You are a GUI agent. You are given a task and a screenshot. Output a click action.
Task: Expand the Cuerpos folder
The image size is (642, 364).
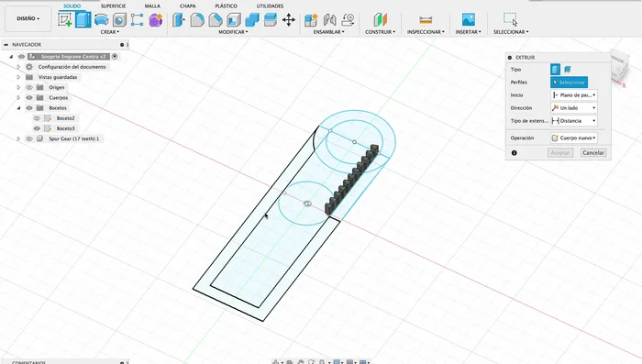(18, 97)
